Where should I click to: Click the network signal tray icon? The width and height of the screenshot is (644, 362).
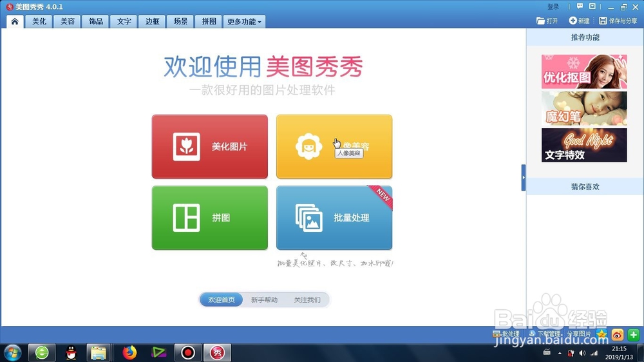(594, 353)
